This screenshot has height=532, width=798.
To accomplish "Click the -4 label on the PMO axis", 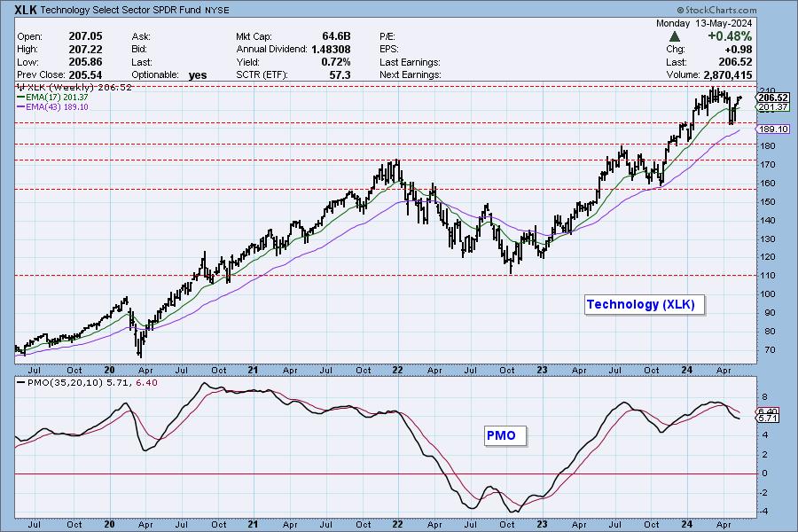I will coord(764,512).
